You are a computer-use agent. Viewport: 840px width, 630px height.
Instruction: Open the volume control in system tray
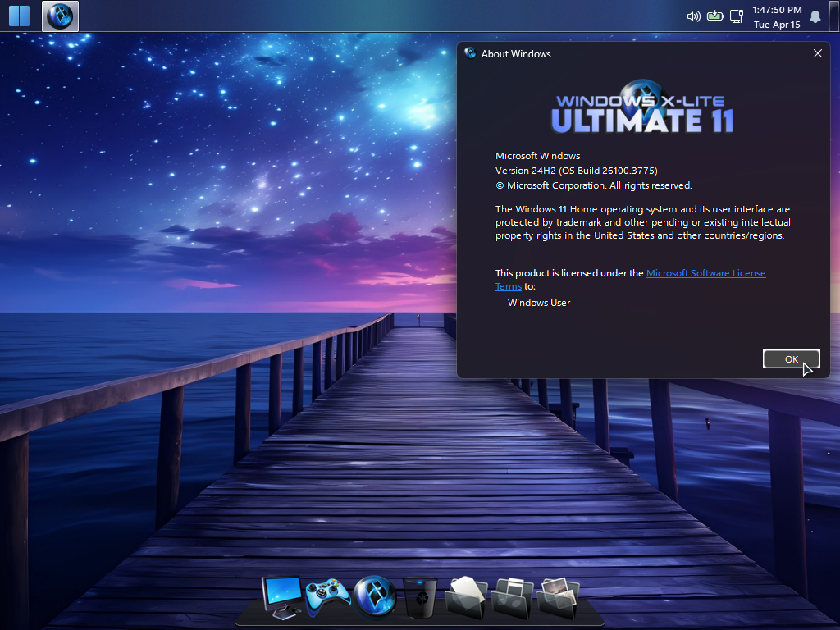pos(693,16)
